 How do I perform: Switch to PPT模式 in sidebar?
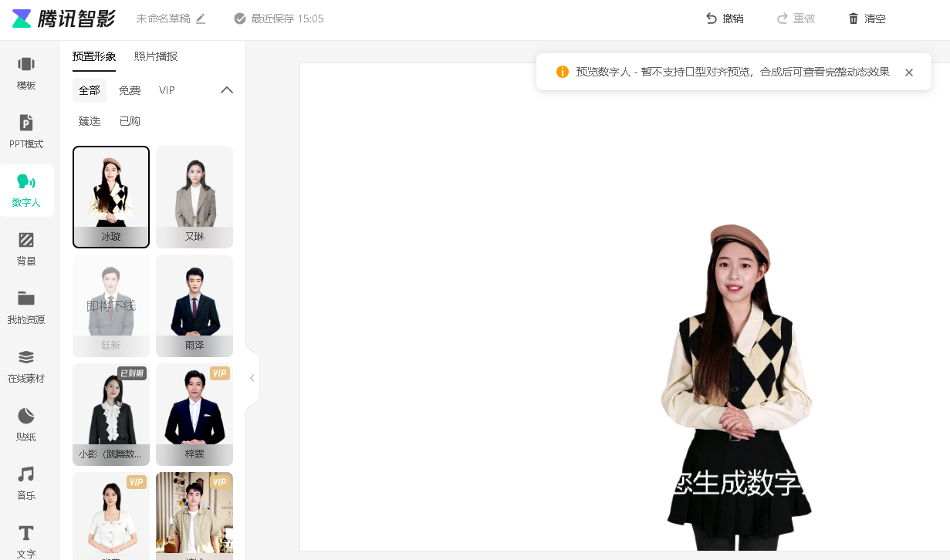tap(26, 131)
